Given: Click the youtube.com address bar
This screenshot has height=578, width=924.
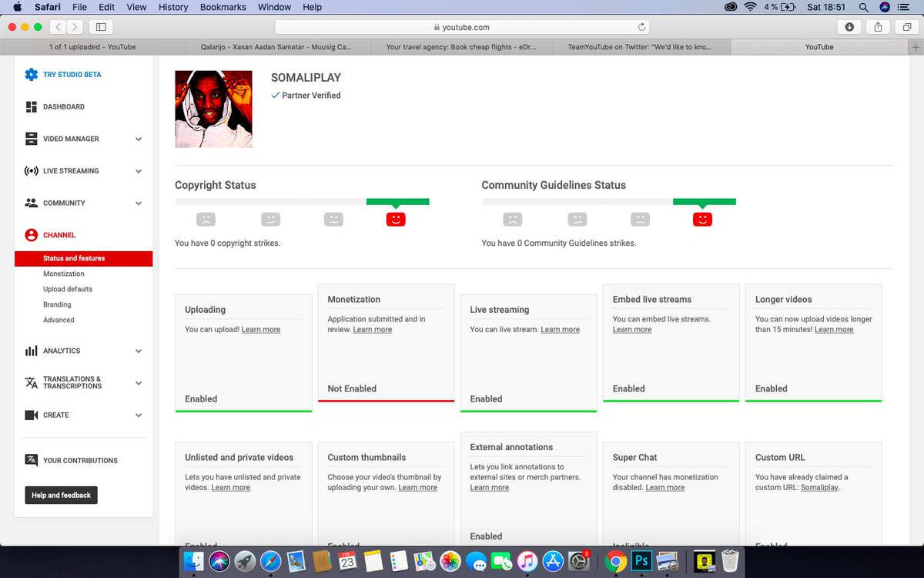Looking at the screenshot, I should (x=462, y=27).
